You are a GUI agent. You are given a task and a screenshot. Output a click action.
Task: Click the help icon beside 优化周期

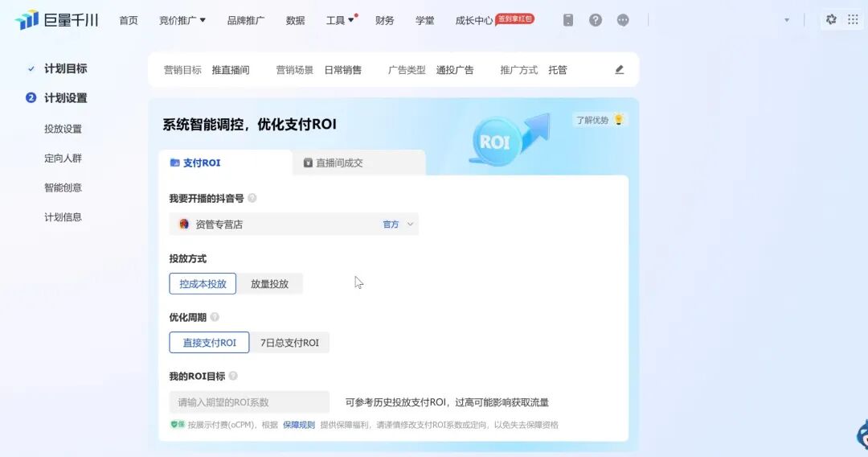click(x=215, y=317)
